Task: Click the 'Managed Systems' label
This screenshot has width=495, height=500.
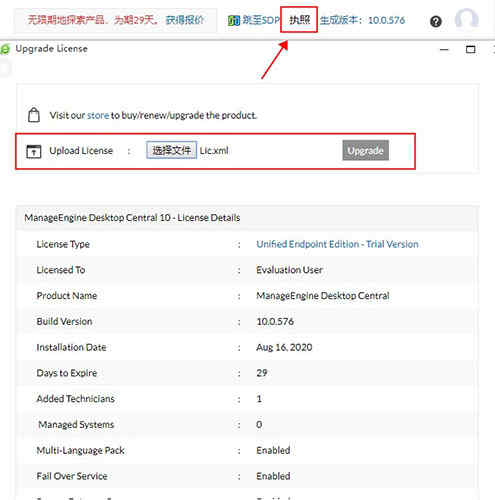Action: point(76,425)
